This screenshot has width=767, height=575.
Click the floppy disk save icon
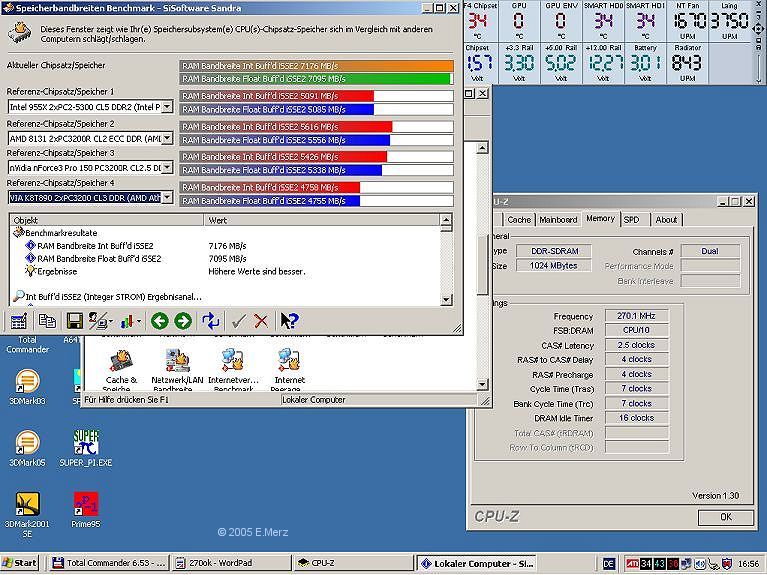pyautogui.click(x=74, y=321)
